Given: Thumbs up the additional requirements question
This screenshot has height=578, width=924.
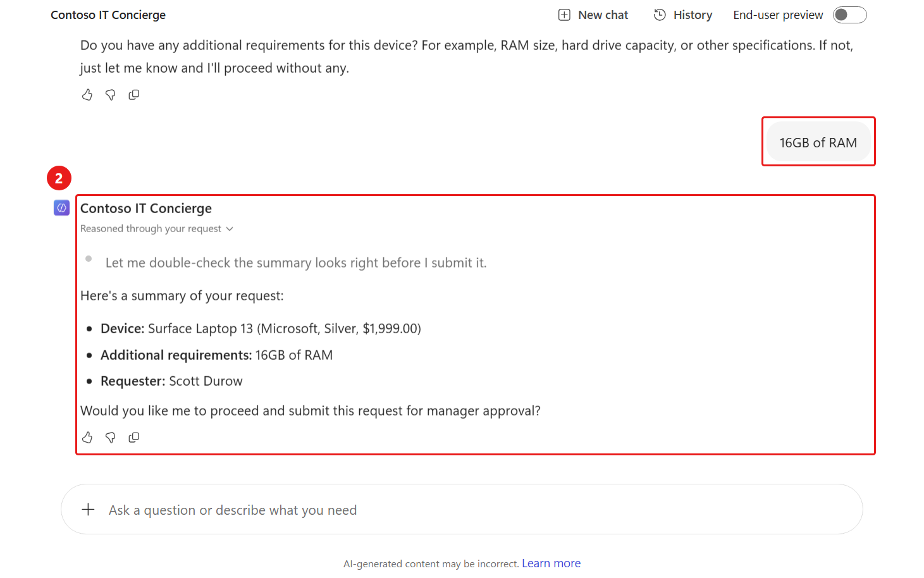Looking at the screenshot, I should pyautogui.click(x=87, y=95).
